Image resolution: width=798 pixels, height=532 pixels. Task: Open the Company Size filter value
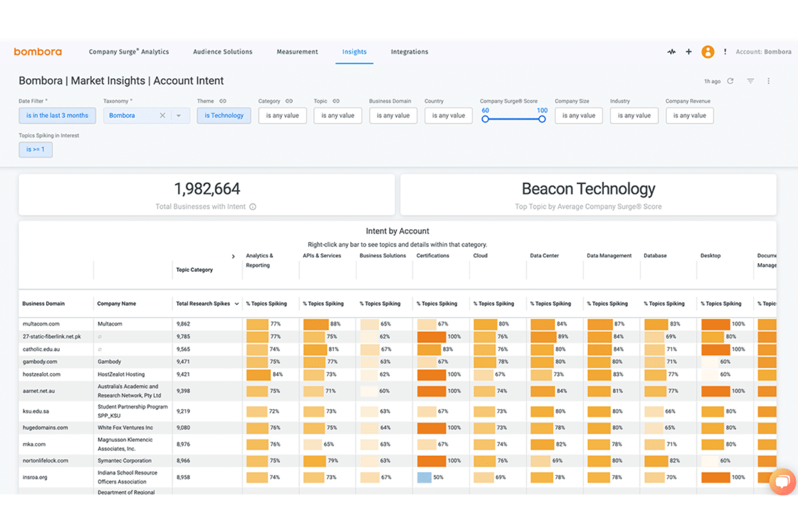[579, 115]
